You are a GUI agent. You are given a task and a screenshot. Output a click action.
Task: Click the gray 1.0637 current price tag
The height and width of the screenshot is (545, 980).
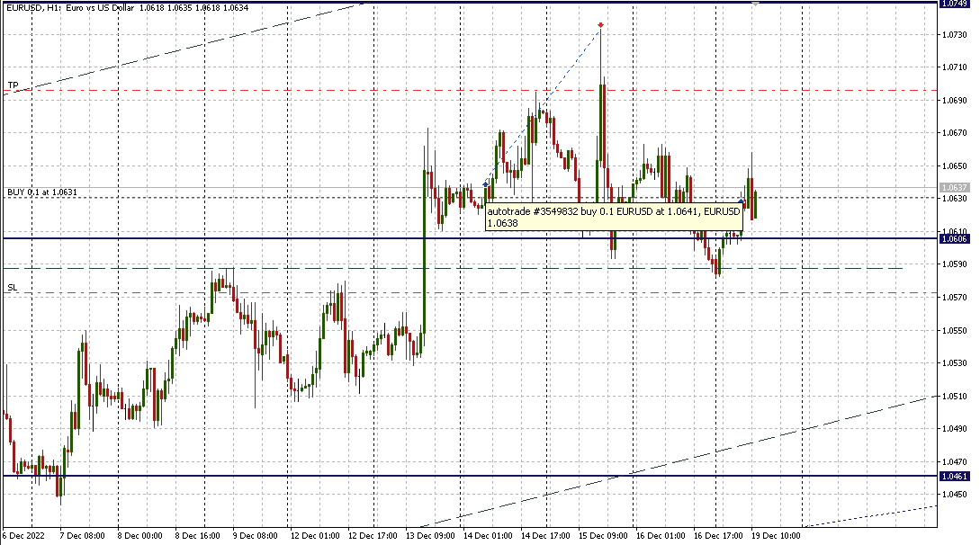pos(953,188)
